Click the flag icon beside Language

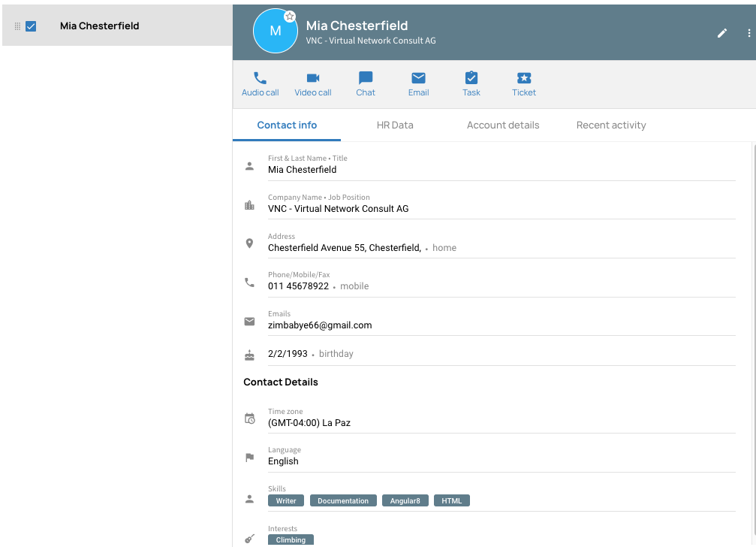click(249, 458)
